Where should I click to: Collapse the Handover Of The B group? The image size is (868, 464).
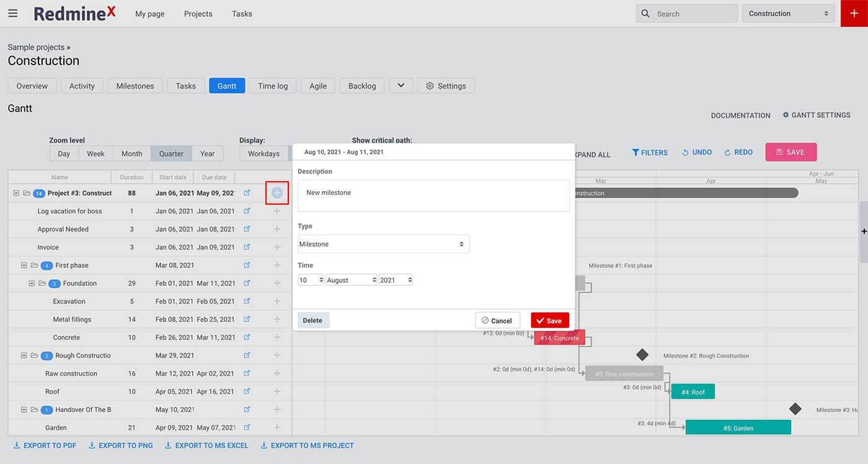24,409
